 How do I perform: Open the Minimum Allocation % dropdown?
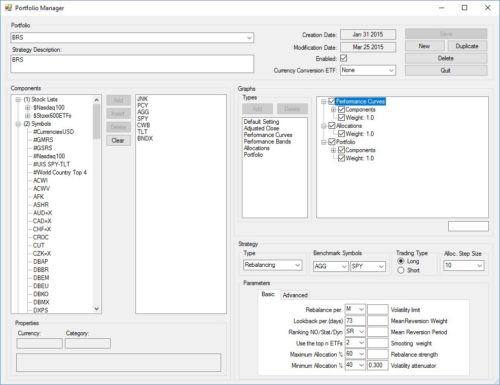click(361, 365)
